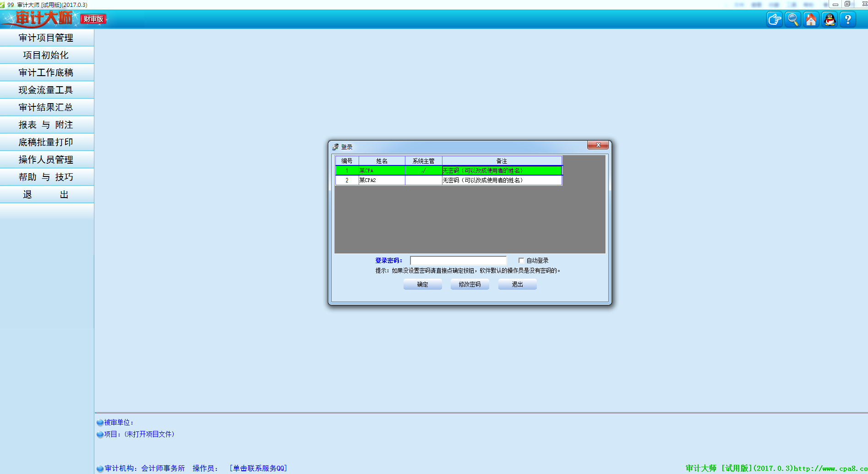
Task: Click the 系统主管 checkmark for 某CPA
Action: (x=423, y=171)
